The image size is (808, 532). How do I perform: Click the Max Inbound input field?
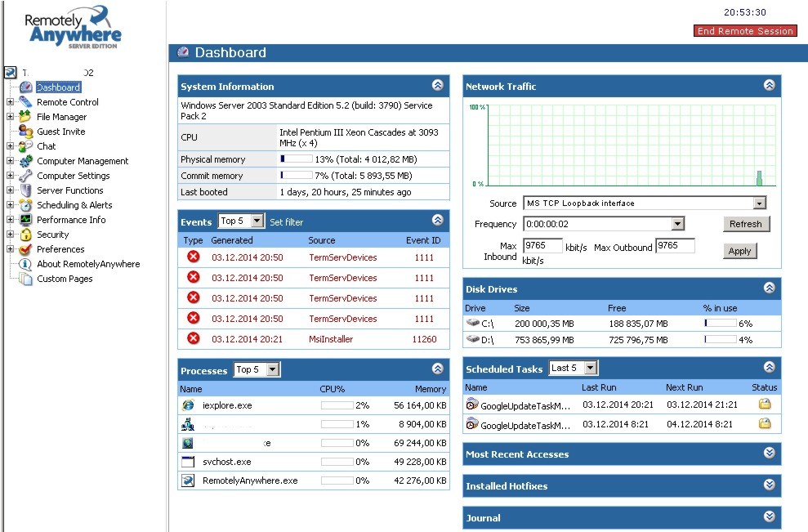pos(542,245)
